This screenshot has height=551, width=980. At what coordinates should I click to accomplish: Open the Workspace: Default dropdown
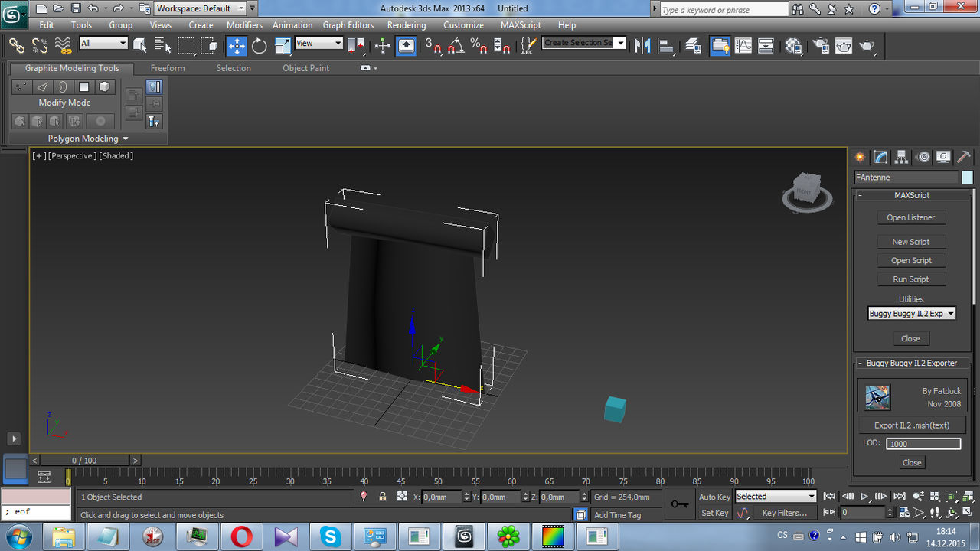point(200,8)
